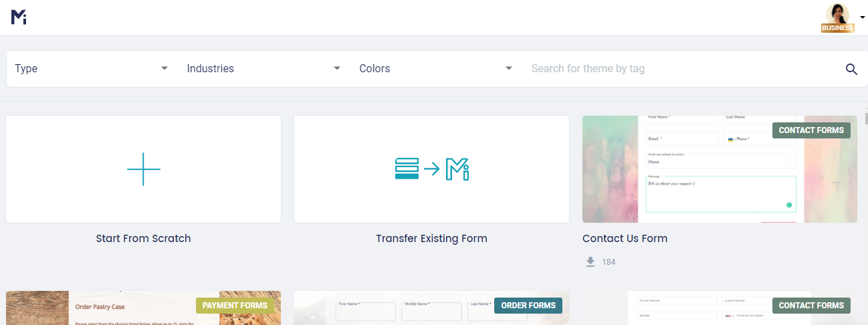Click the download icon under Contact Us Form
868x325 pixels.
pos(590,262)
